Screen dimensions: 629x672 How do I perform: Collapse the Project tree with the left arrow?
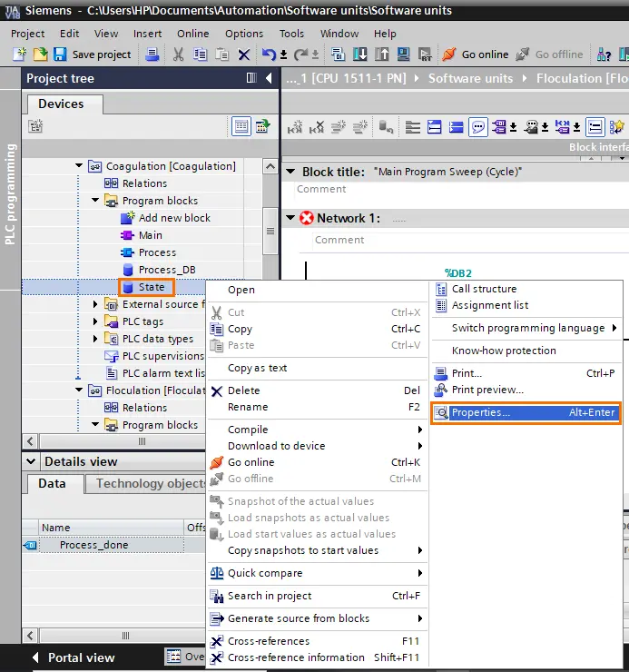pos(269,78)
